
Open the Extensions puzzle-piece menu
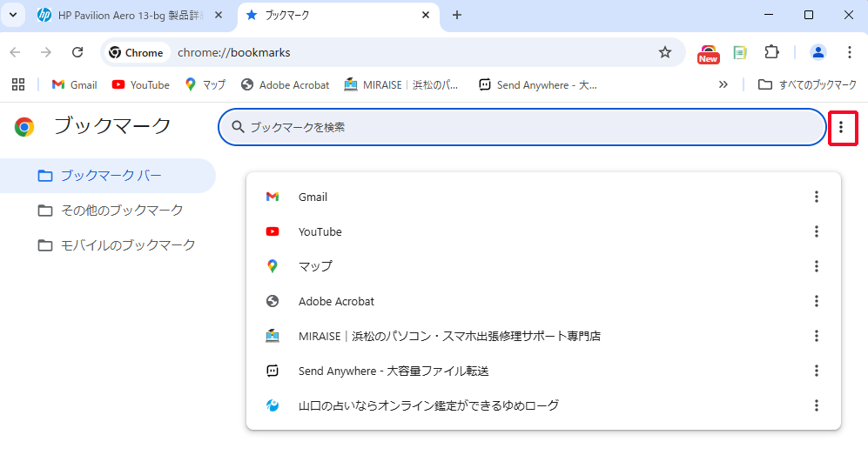(x=771, y=52)
